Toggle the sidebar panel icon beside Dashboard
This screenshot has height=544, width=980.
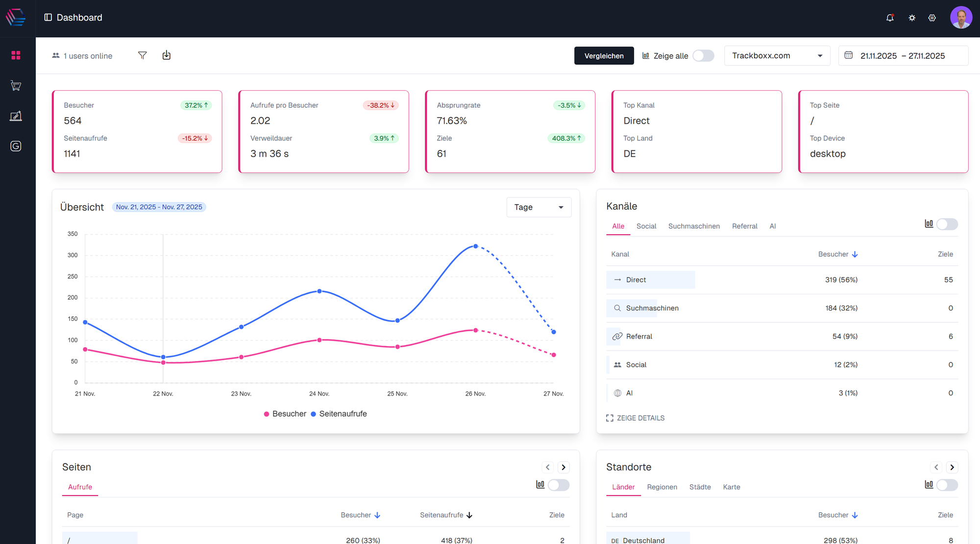(x=48, y=18)
